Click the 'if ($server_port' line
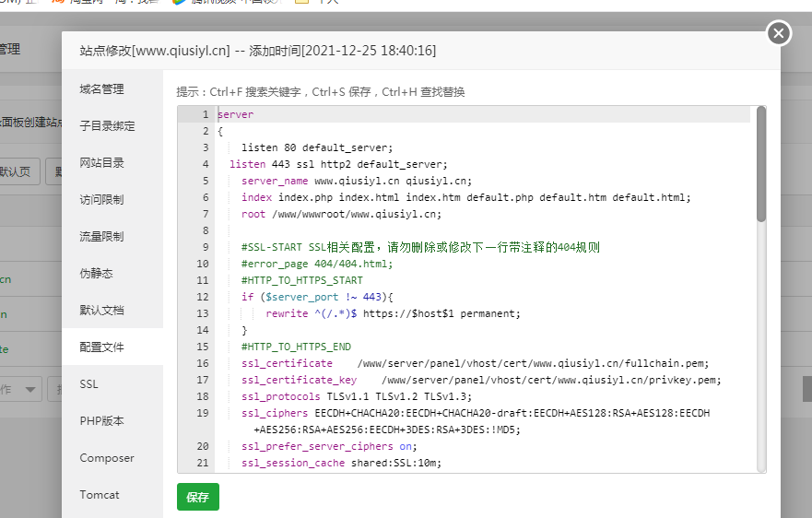812x518 pixels. coord(317,297)
